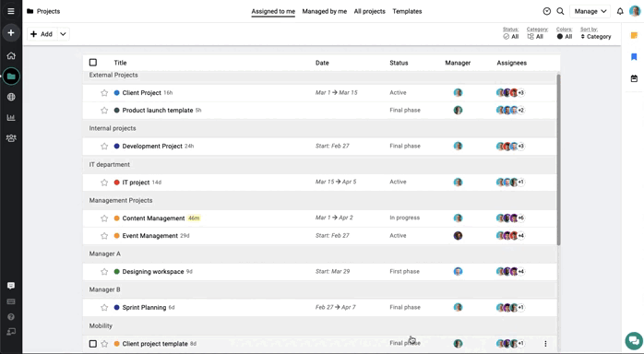This screenshot has height=354, width=644.
Task: Open the live chat bubble
Action: coord(634,340)
